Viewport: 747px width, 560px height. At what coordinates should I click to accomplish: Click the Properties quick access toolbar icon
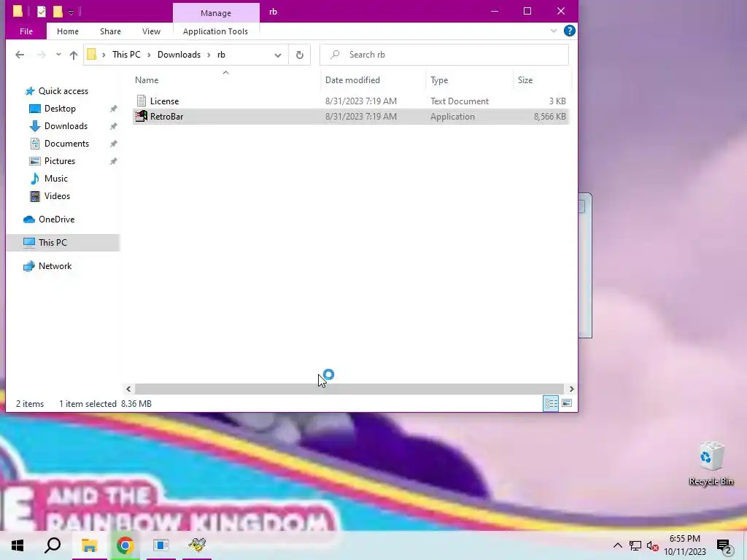click(x=42, y=12)
